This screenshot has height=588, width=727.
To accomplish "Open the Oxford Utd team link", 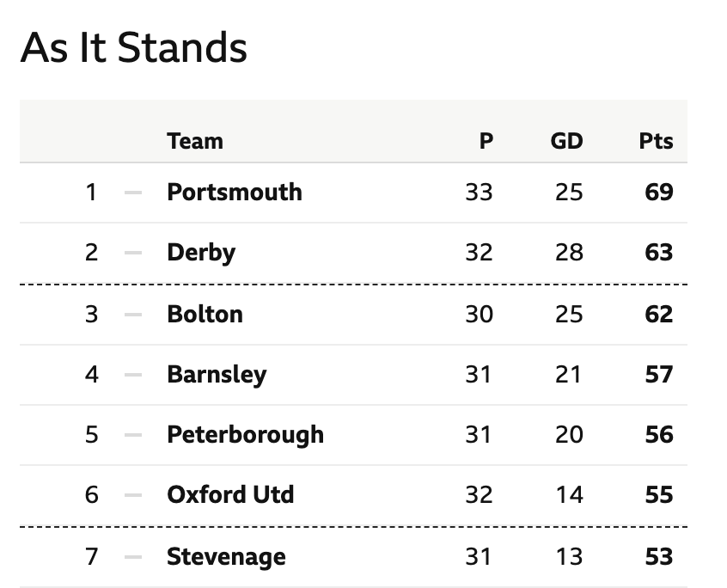I will coord(230,495).
